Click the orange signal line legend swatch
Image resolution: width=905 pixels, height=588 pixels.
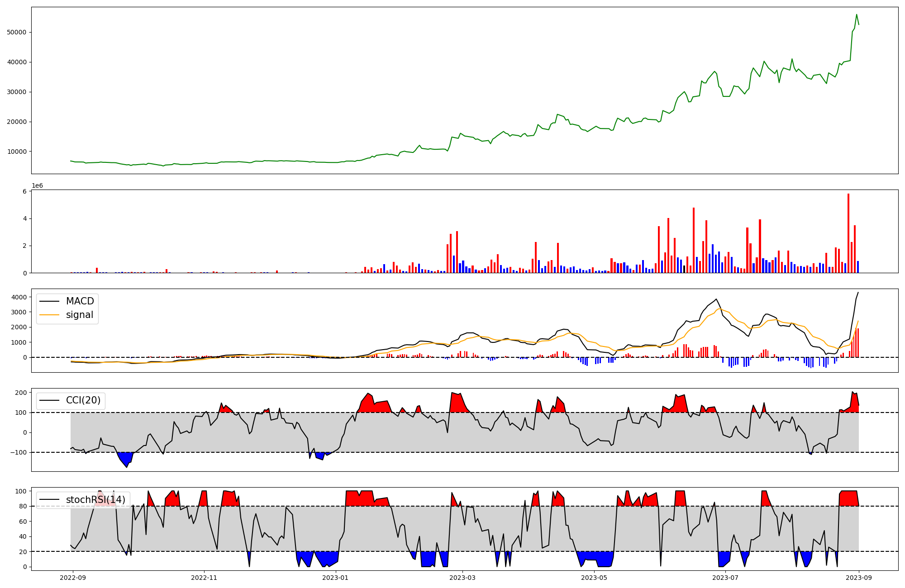49,315
